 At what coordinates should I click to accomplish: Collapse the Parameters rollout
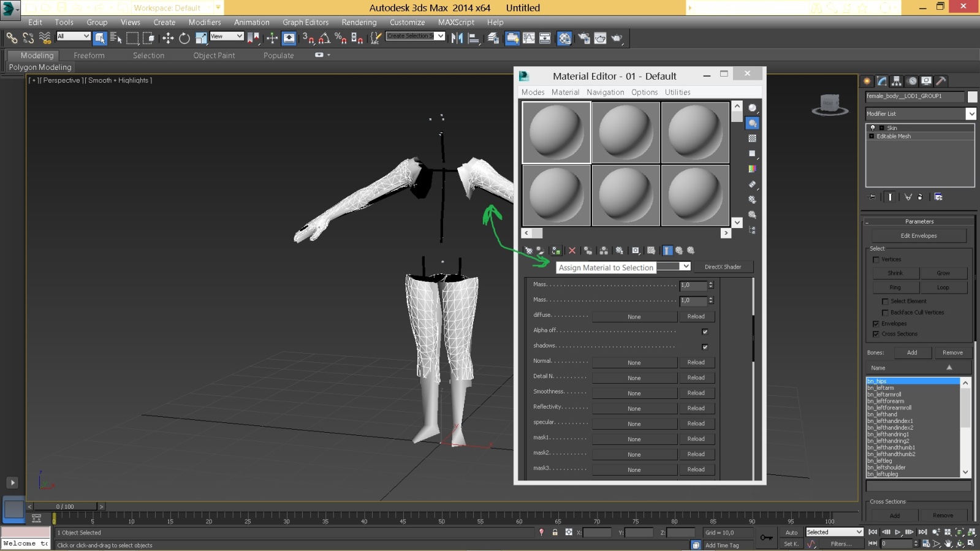point(919,221)
